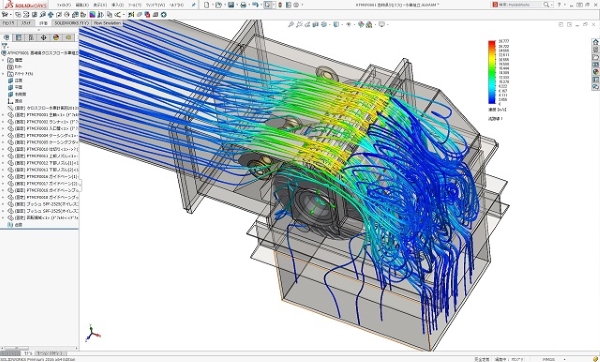Click the Undo arrow icon
The width and height of the screenshot is (600, 362).
point(255,5)
